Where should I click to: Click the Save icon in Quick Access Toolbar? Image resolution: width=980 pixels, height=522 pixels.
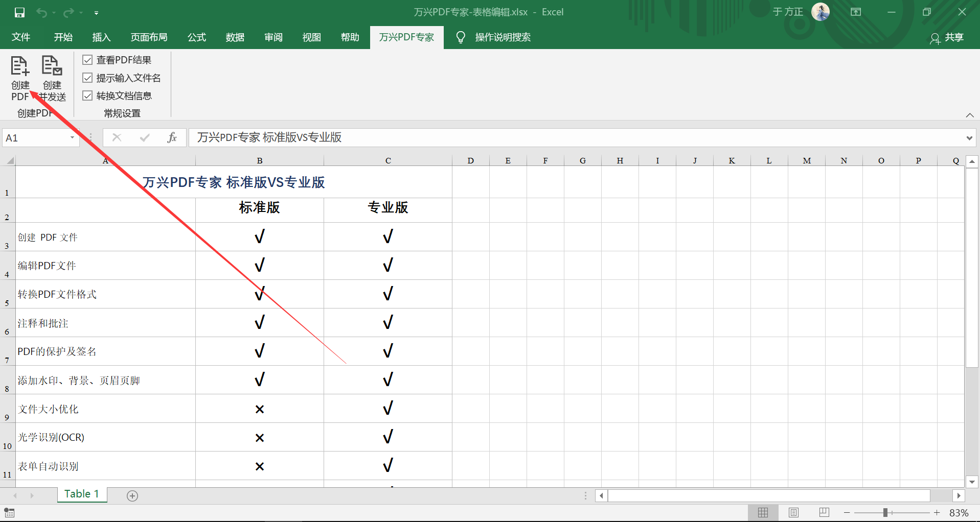19,12
